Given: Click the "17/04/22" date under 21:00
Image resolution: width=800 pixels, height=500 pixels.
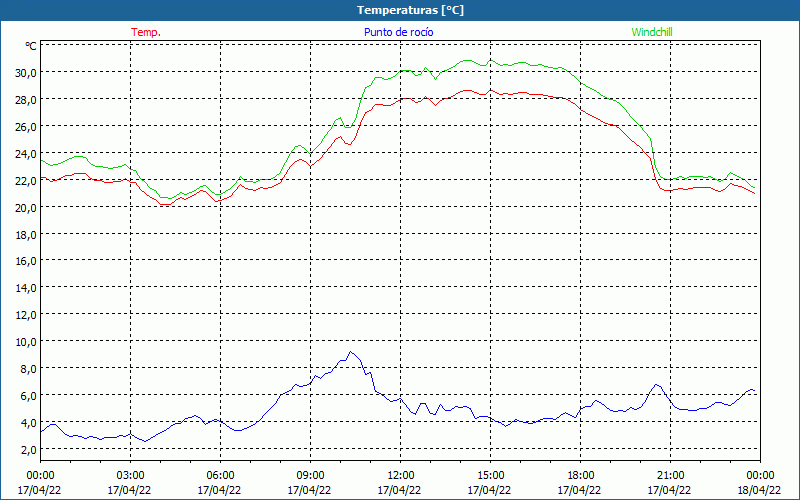Looking at the screenshot, I should click(x=669, y=490).
